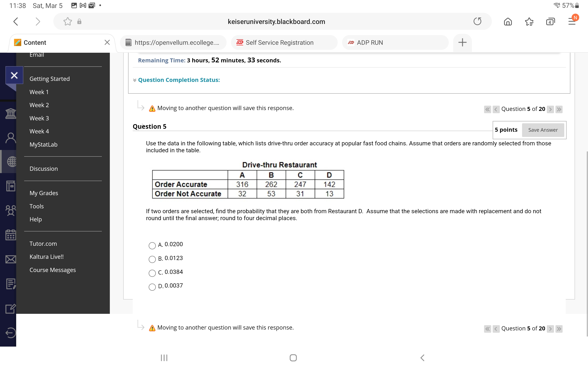Select answer option A. 0.0200
Screen dimensions: 588x368
pos(152,246)
